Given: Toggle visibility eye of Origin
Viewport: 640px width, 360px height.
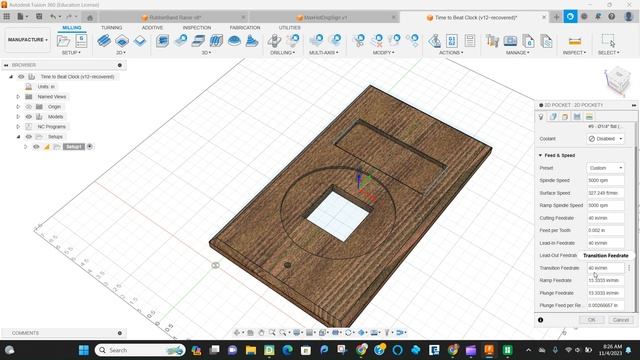Looking at the screenshot, I should pos(29,107).
